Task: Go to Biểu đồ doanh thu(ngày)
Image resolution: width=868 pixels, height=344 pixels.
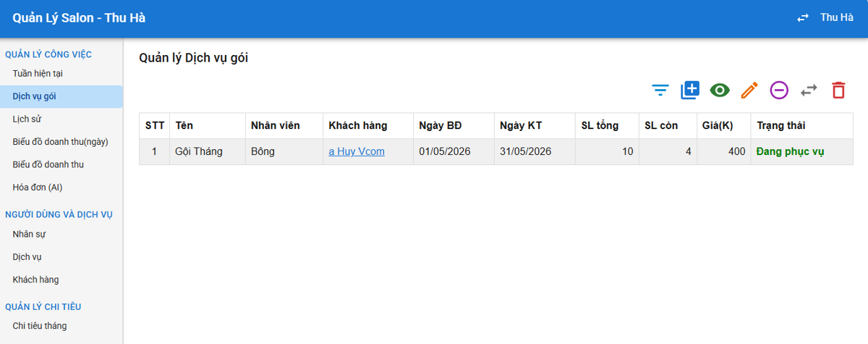Action: coord(61,141)
